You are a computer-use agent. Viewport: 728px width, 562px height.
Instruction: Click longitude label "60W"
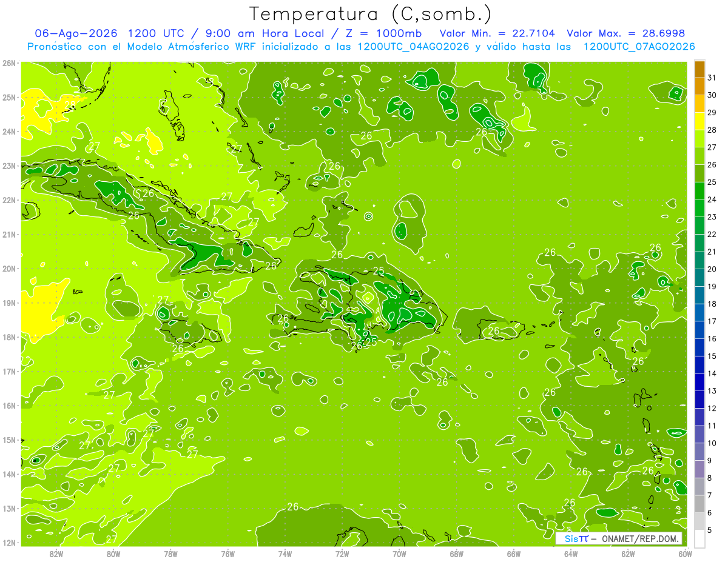(686, 553)
